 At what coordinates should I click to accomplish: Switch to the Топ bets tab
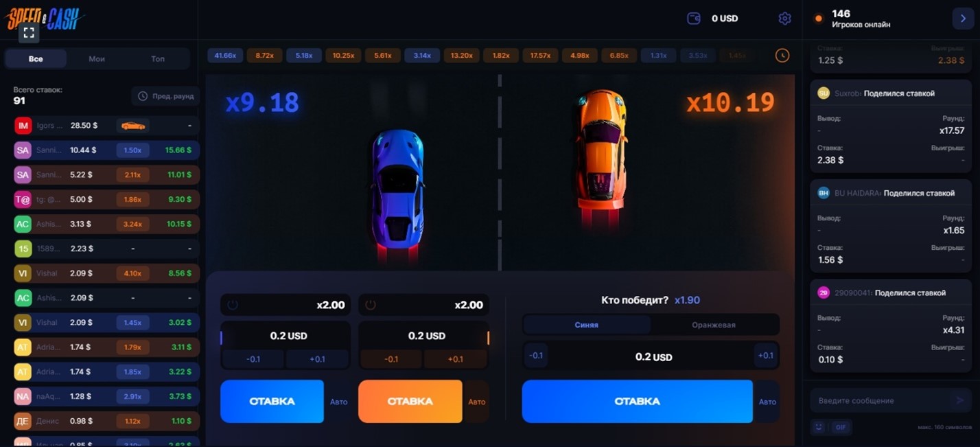coord(158,59)
